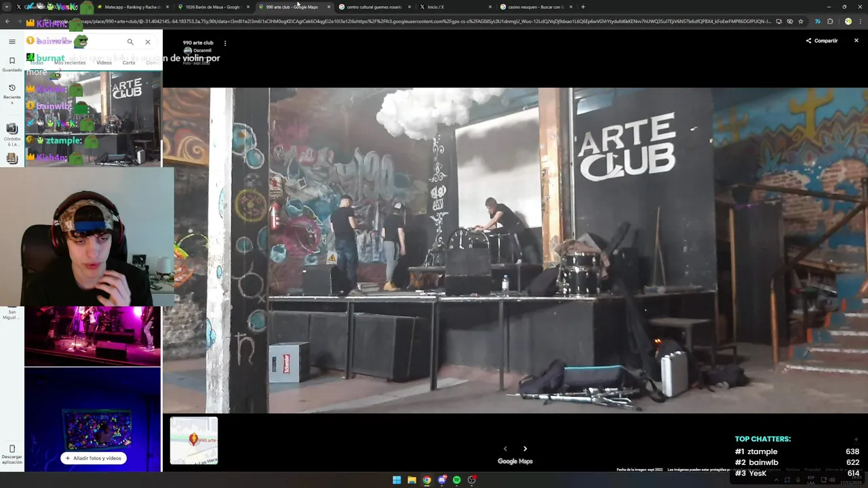Close the photo viewer with top-right X
868x488 pixels.
(x=856, y=41)
